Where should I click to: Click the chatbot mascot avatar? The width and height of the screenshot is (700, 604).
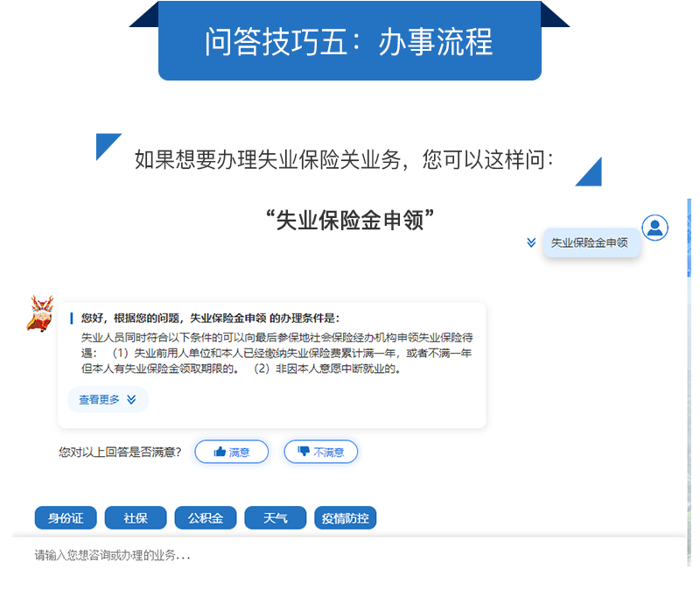[x=39, y=314]
